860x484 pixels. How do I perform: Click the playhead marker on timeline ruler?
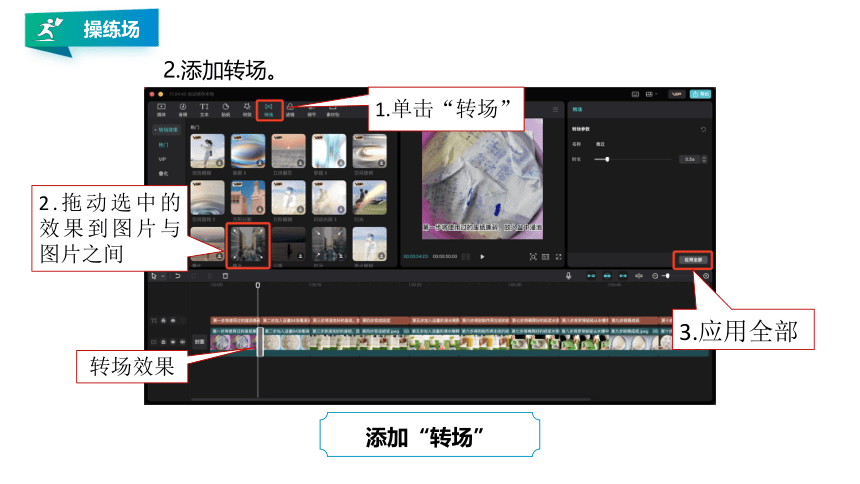[258, 285]
